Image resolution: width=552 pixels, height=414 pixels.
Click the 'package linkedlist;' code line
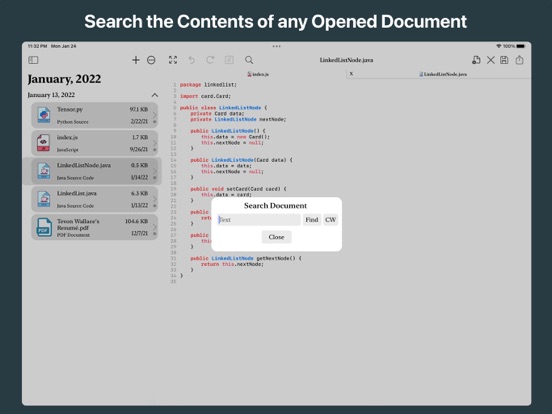(x=208, y=85)
